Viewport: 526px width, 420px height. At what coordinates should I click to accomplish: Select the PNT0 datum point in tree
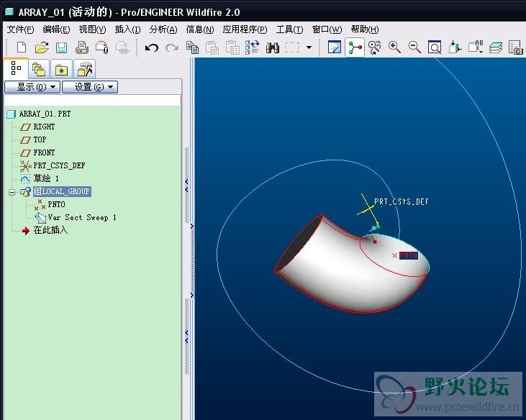(56, 204)
